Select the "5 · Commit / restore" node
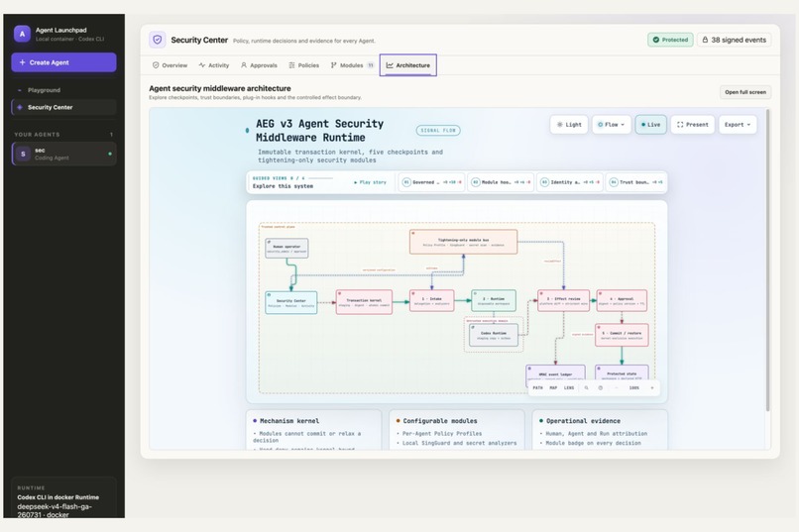This screenshot has height=532, width=799. pyautogui.click(x=622, y=336)
